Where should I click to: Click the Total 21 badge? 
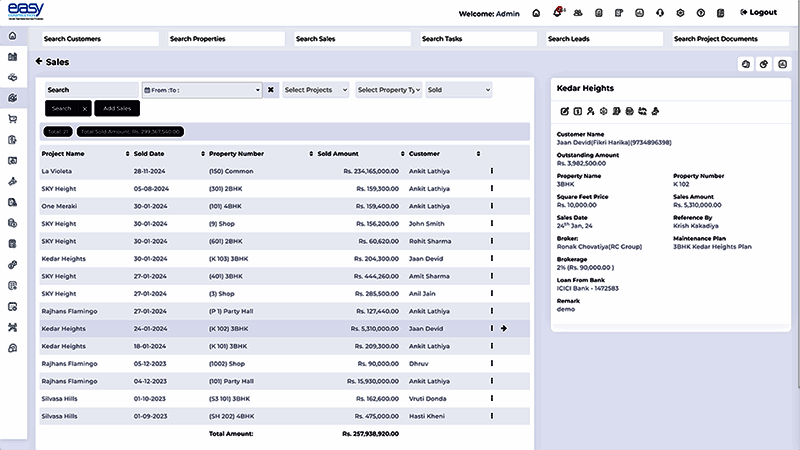(58, 132)
